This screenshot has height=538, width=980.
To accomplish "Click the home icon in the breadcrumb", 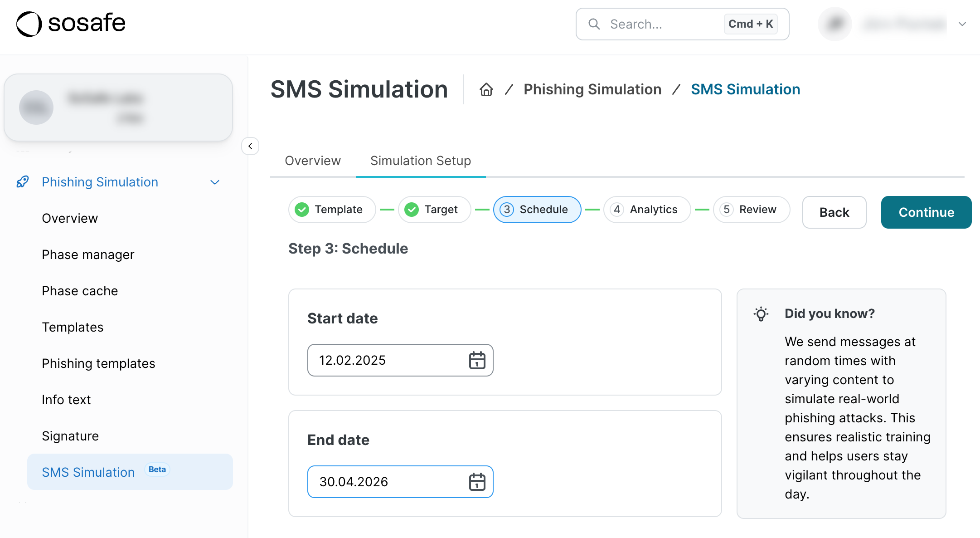I will (485, 89).
